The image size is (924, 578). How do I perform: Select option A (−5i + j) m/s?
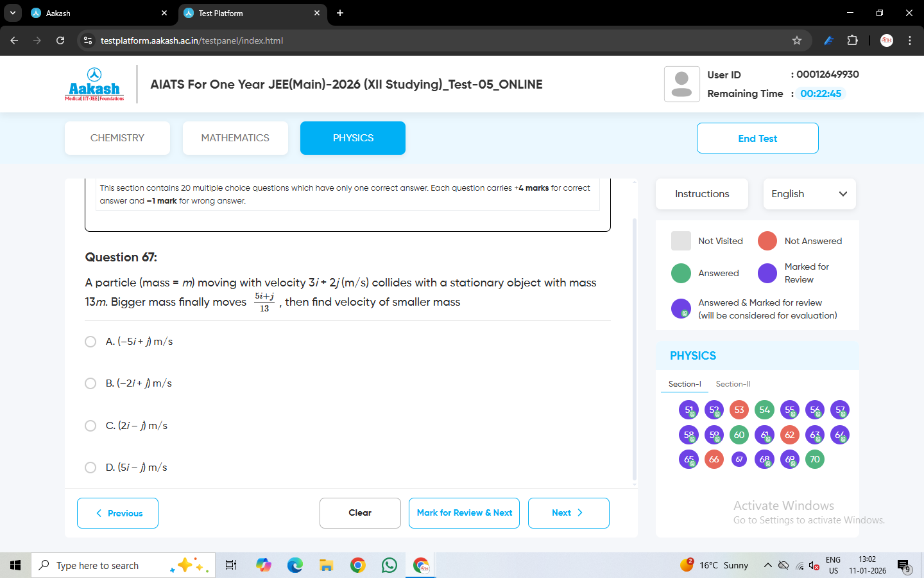[90, 342]
